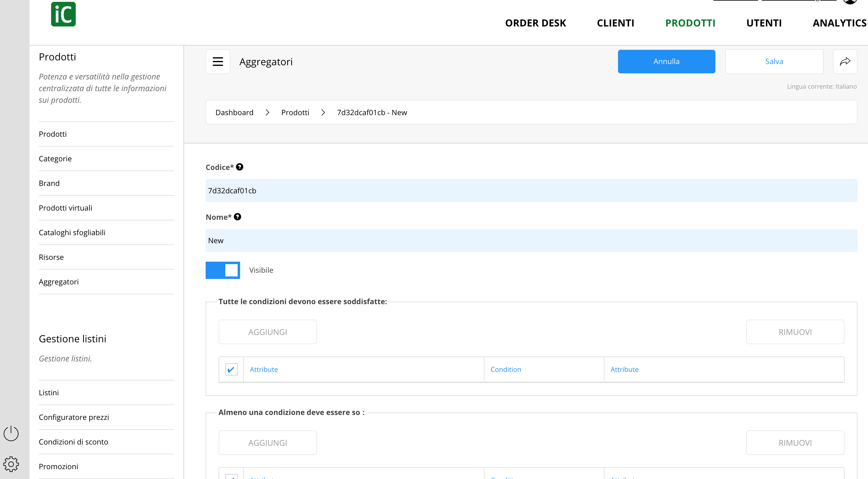Click the breadcrumb chevron after Prodotti
Viewport: 868px width, 479px height.
tap(323, 113)
